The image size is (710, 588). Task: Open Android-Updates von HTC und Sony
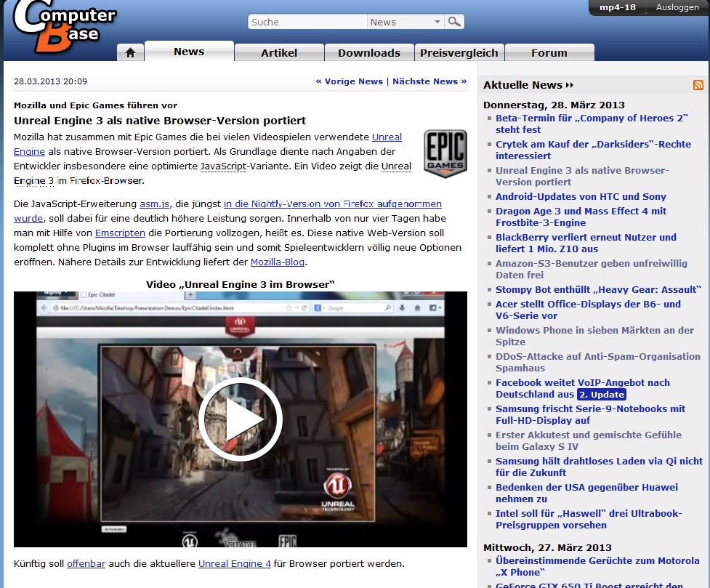[581, 196]
